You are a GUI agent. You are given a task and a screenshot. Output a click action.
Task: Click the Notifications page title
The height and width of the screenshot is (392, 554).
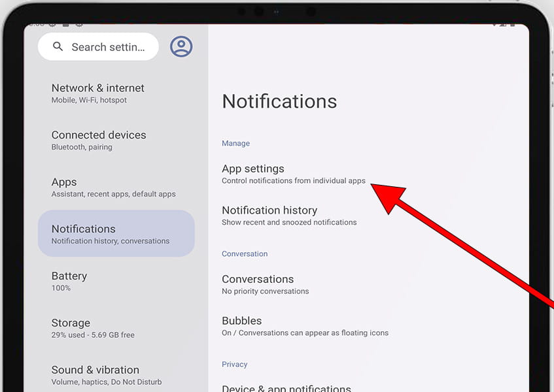(x=279, y=101)
